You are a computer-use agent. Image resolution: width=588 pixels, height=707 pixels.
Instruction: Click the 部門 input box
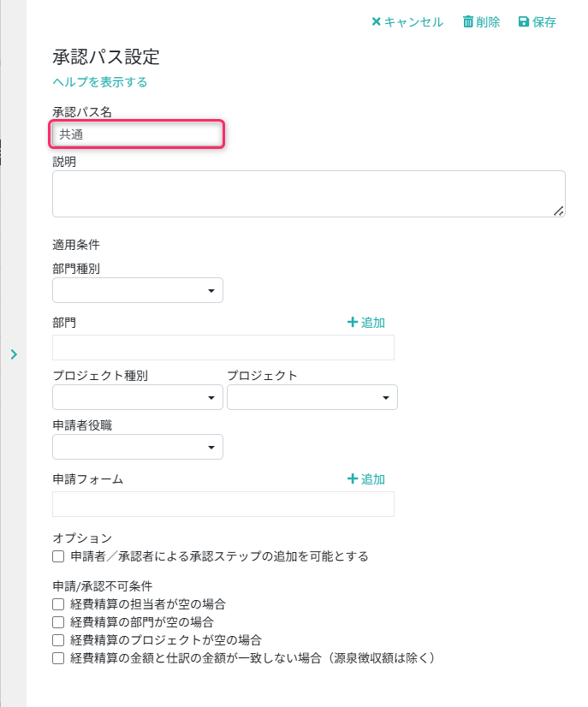click(x=223, y=348)
